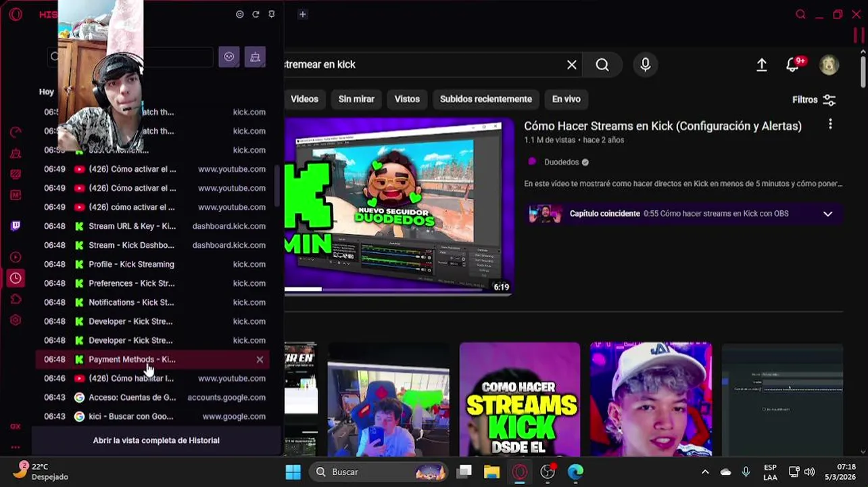This screenshot has width=868, height=487.
Task: Click the Duodedos video thumbnail
Action: coord(399,206)
